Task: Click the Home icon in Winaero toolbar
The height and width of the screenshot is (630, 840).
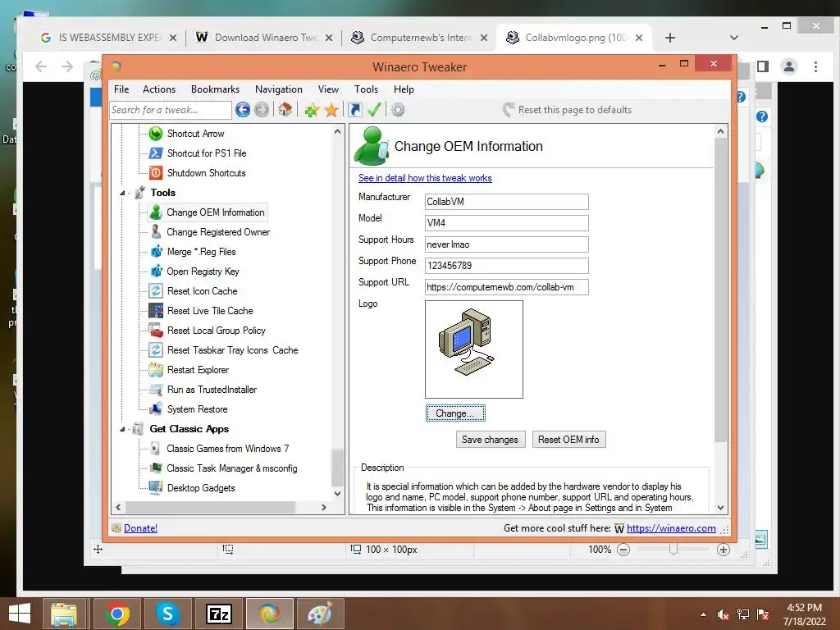Action: click(x=285, y=110)
